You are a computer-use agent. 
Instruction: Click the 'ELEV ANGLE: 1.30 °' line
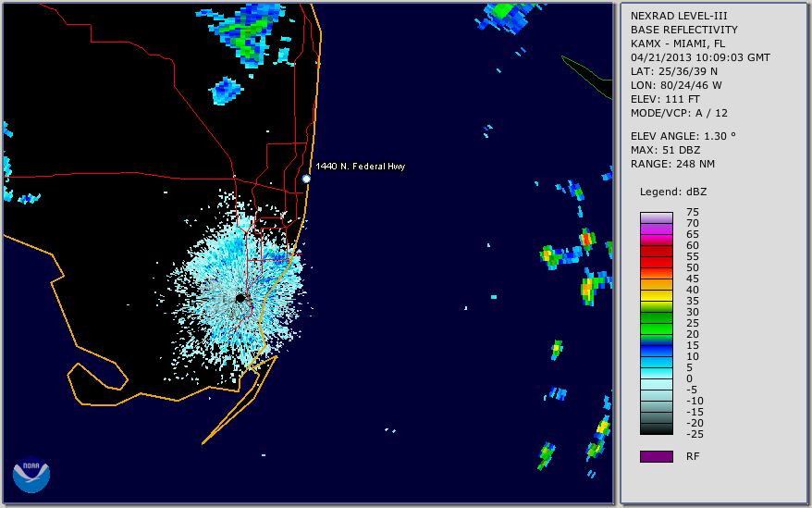683,136
